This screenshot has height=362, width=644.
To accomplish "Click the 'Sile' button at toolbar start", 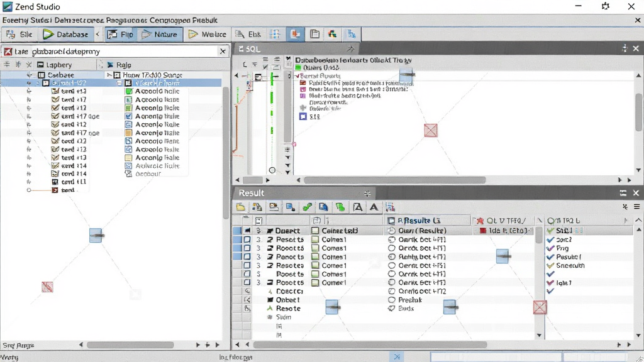I will coord(19,35).
